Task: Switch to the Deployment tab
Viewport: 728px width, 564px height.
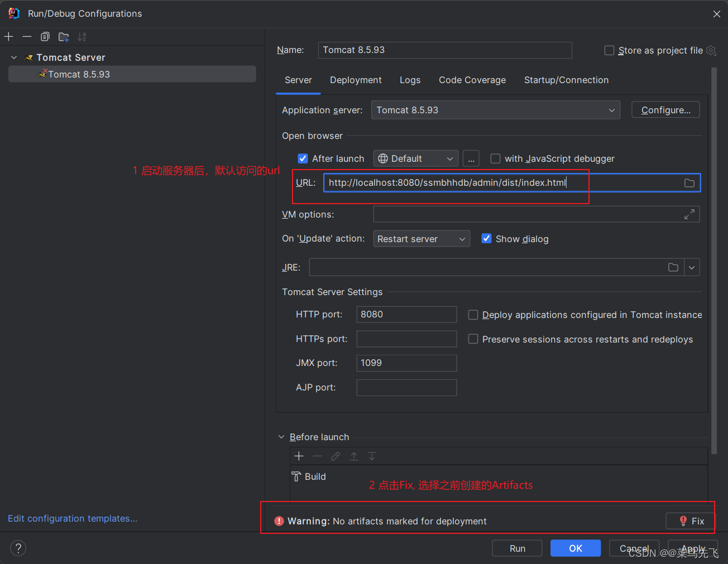Action: [356, 80]
